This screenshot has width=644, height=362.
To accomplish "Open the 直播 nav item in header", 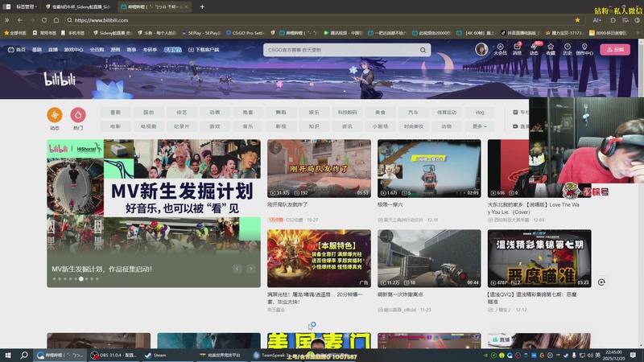I will click(x=53, y=50).
